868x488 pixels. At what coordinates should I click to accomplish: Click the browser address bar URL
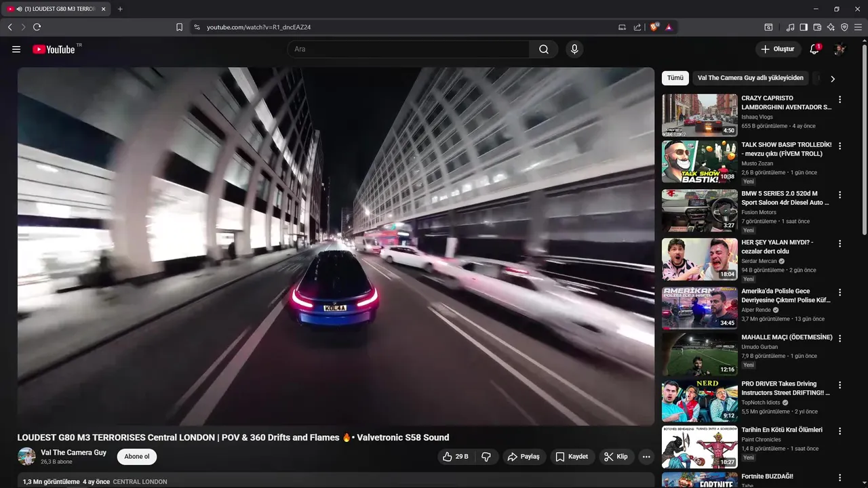[258, 27]
